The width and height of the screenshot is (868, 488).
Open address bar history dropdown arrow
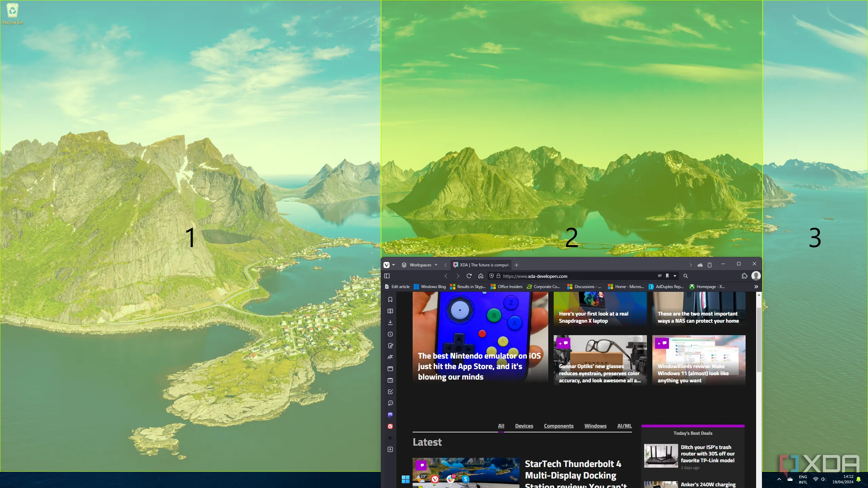click(x=675, y=276)
